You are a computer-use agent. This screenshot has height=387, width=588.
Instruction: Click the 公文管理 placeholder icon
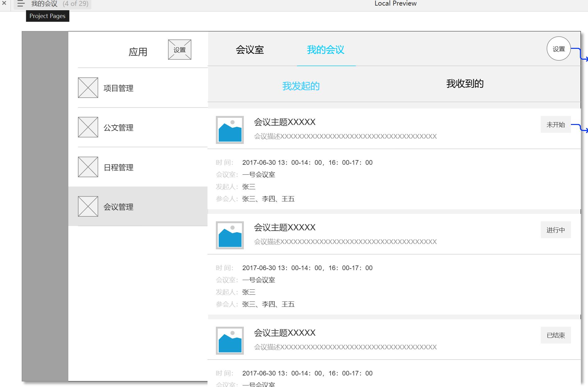[x=88, y=127]
